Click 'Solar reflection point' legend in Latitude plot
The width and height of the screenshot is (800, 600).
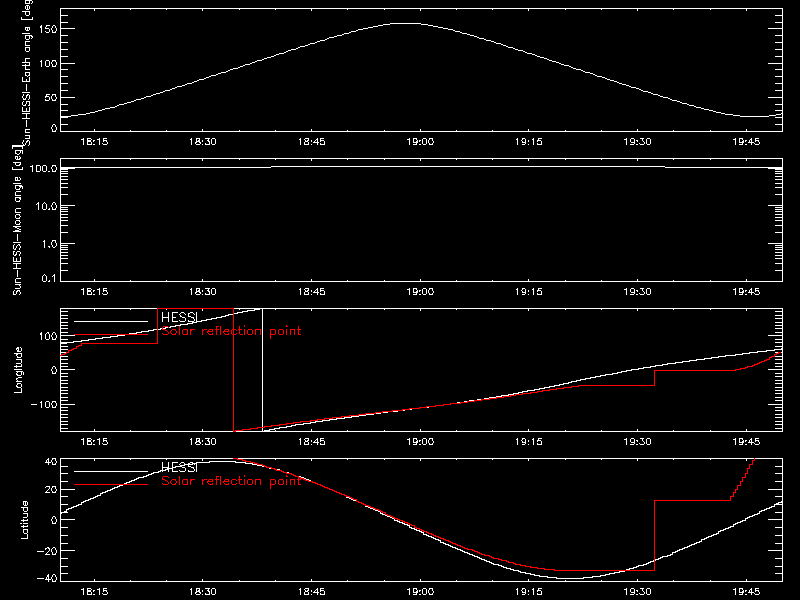pyautogui.click(x=231, y=481)
